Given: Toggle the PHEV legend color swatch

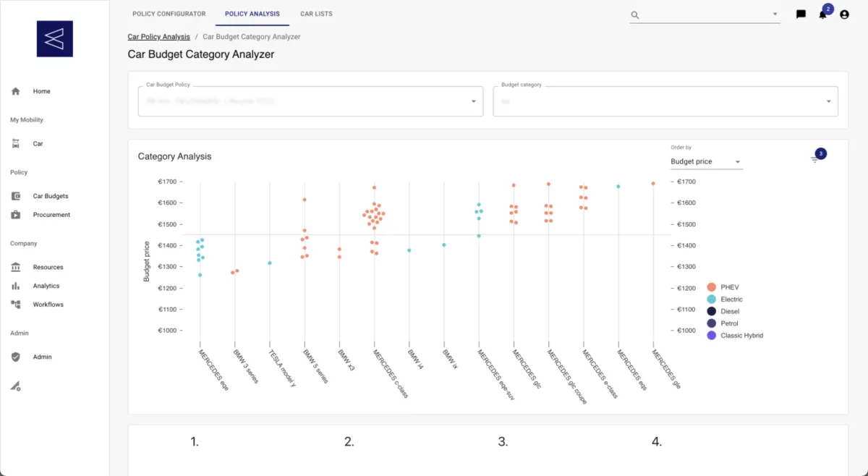Looking at the screenshot, I should (x=712, y=287).
